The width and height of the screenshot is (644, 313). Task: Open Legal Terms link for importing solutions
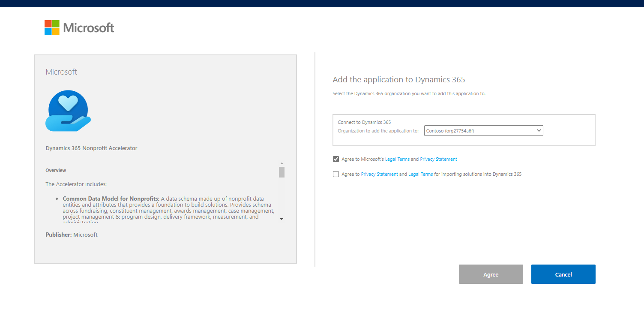pyautogui.click(x=420, y=175)
